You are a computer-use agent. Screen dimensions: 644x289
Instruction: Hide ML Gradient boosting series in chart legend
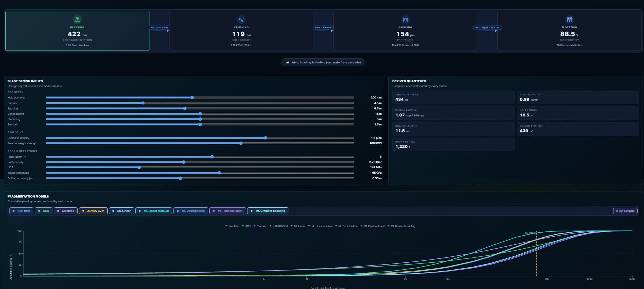pos(401,226)
